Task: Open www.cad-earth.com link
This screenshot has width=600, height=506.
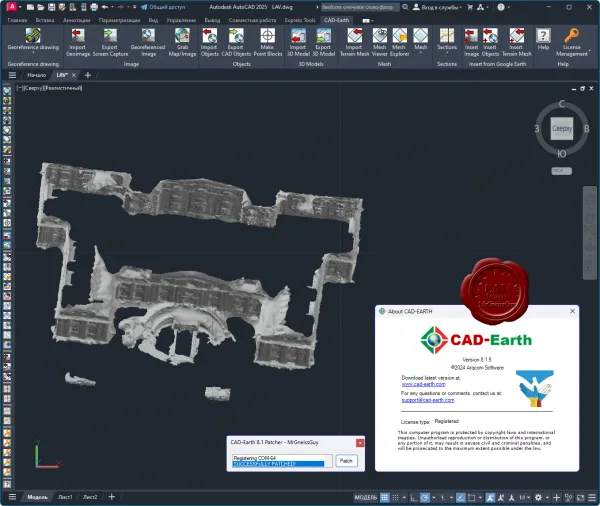Action: coord(424,384)
